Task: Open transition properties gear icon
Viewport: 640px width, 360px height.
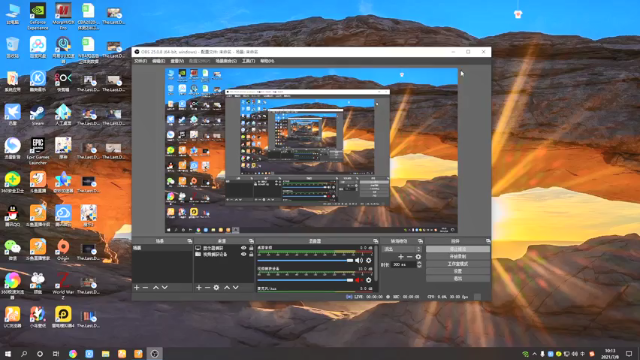Action: pyautogui.click(x=418, y=257)
